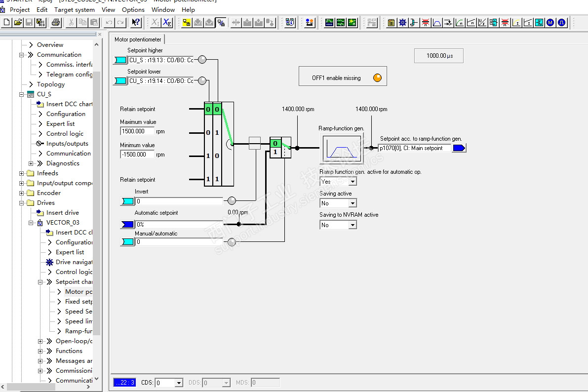Click the Manual/automatic cyan signal source button
The image size is (588, 392).
127,242
